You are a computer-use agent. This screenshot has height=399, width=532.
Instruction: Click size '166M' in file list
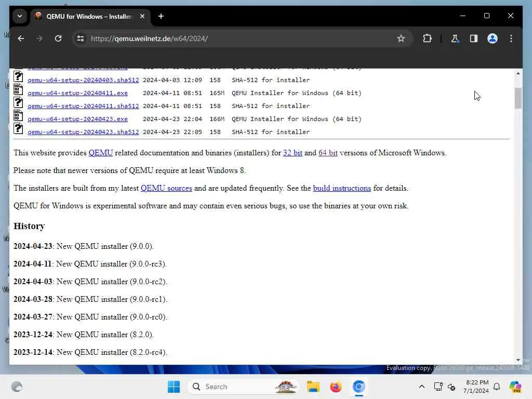click(x=217, y=119)
